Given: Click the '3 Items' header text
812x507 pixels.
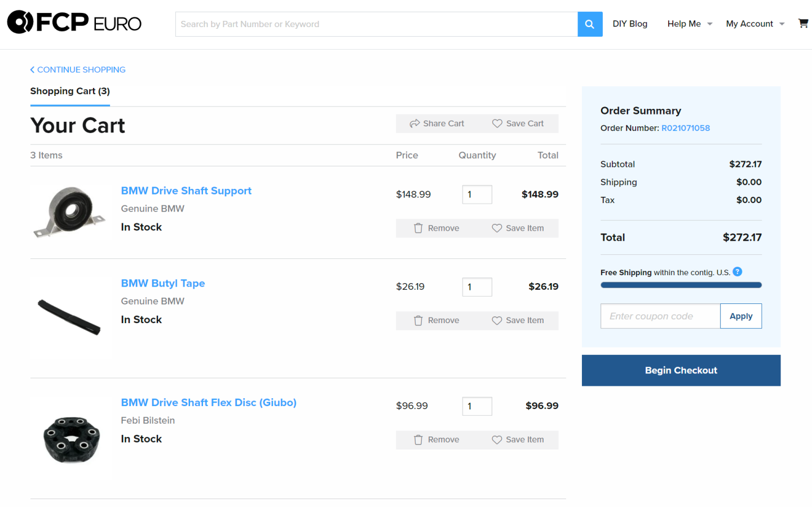Looking at the screenshot, I should pyautogui.click(x=46, y=155).
